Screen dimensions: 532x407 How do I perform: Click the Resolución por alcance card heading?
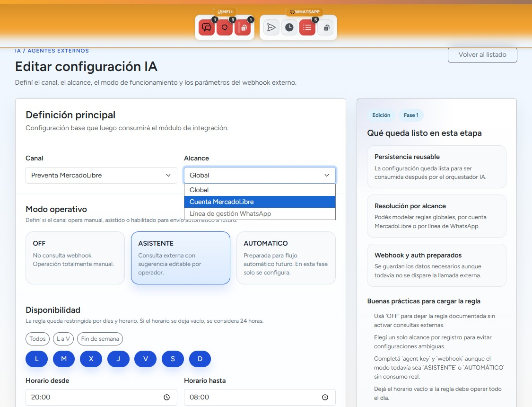tap(410, 206)
